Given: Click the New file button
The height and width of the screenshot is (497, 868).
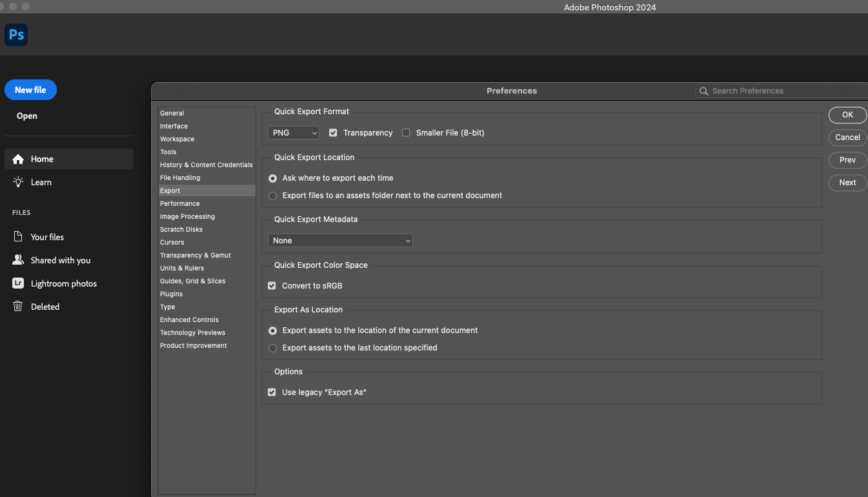Looking at the screenshot, I should (30, 90).
